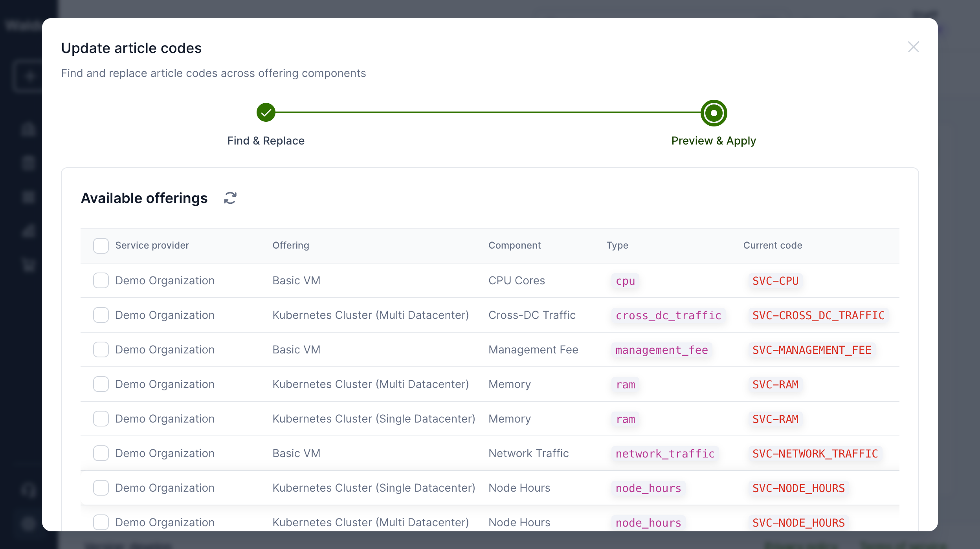Check the Multi Datacenter Memory row checkbox
980x549 pixels.
(x=101, y=384)
